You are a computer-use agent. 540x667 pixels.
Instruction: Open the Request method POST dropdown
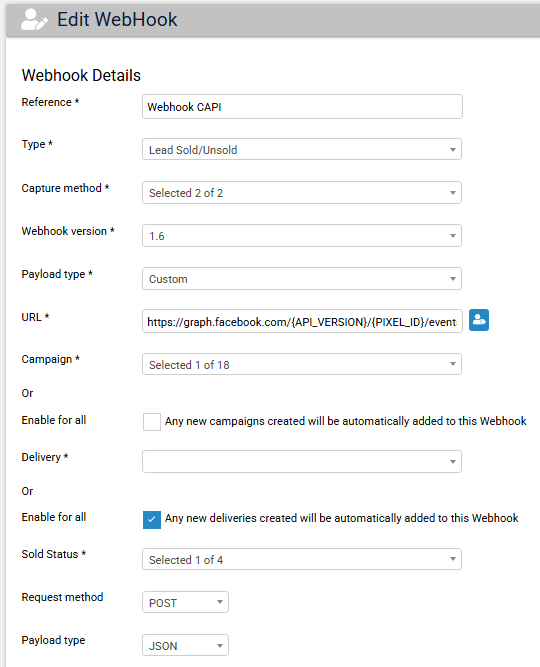(x=185, y=602)
